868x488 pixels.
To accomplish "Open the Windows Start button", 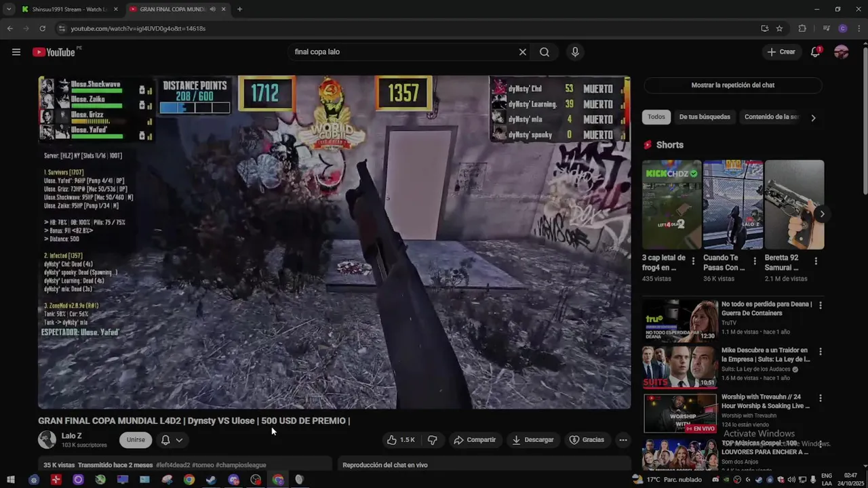I will point(11,480).
